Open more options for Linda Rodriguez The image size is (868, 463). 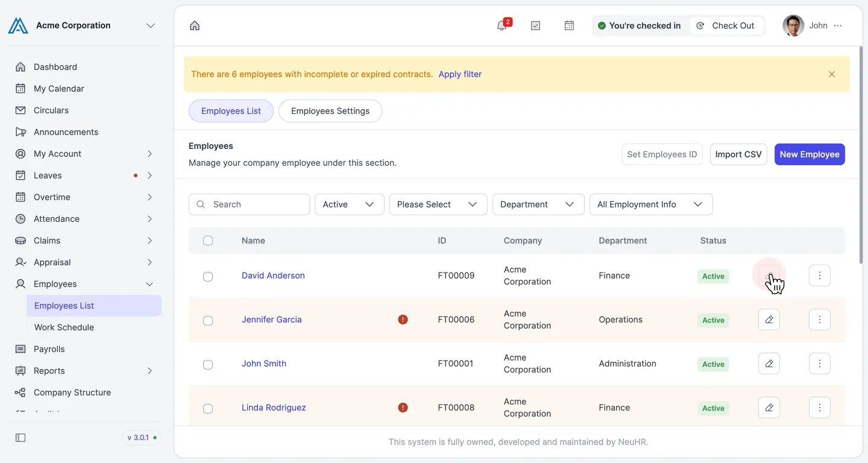(x=820, y=408)
